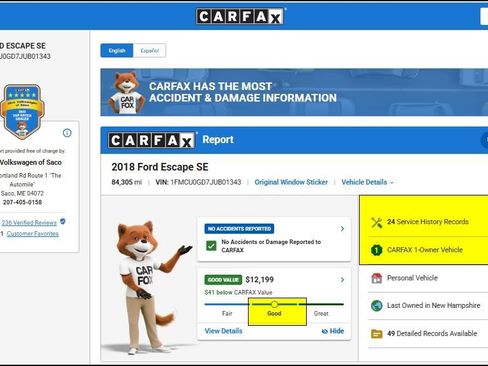This screenshot has width=488, height=366.
Task: Click the green no-accidents checkmark
Action: pyautogui.click(x=211, y=246)
